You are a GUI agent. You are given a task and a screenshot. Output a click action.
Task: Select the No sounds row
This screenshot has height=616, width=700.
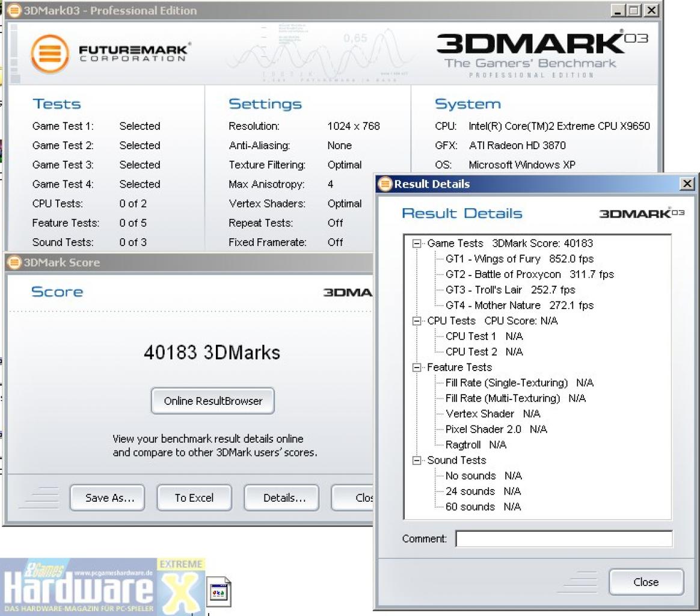pos(484,476)
